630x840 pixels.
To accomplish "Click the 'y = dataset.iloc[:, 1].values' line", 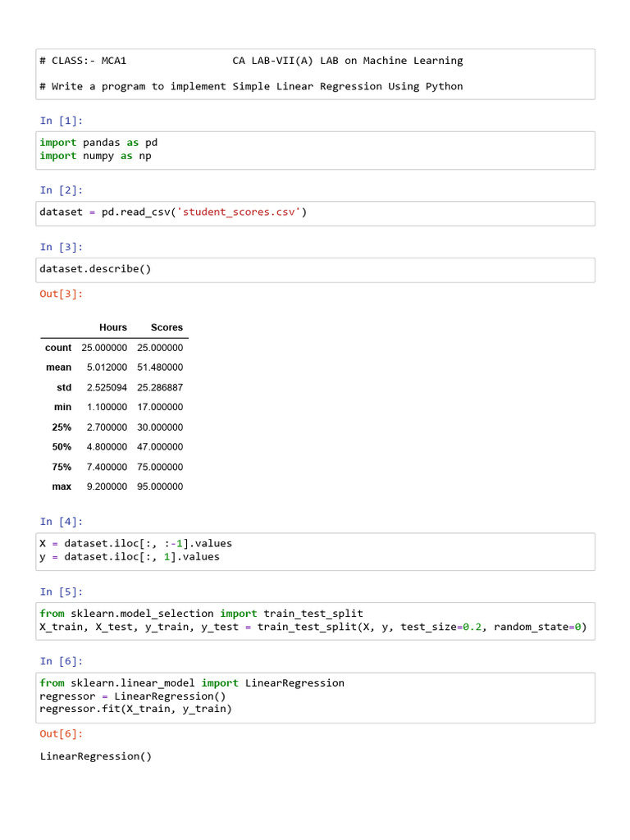I will coord(130,557).
